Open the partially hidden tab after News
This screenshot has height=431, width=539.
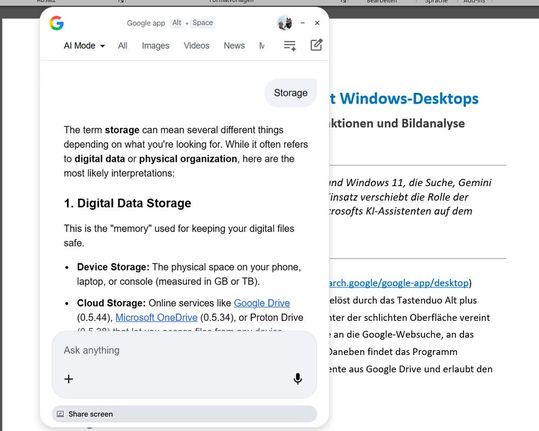pos(262,46)
